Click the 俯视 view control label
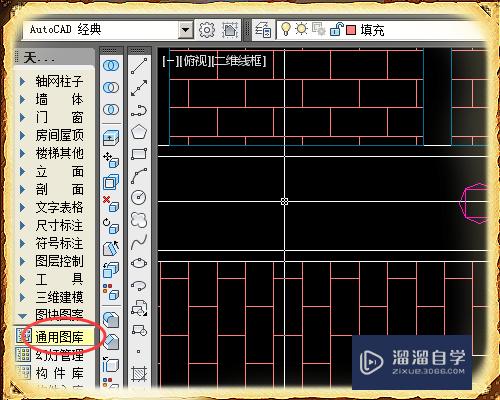500x400 pixels. 195,61
